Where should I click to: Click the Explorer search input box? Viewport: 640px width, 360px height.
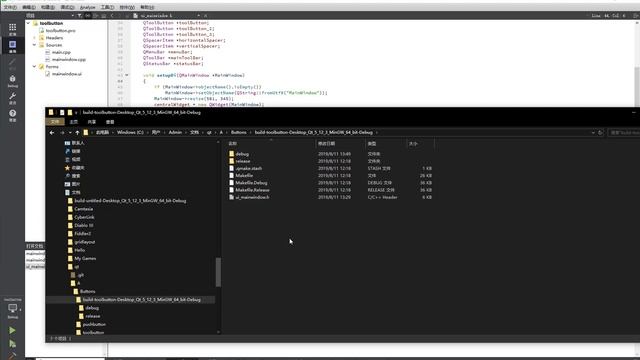click(624, 133)
